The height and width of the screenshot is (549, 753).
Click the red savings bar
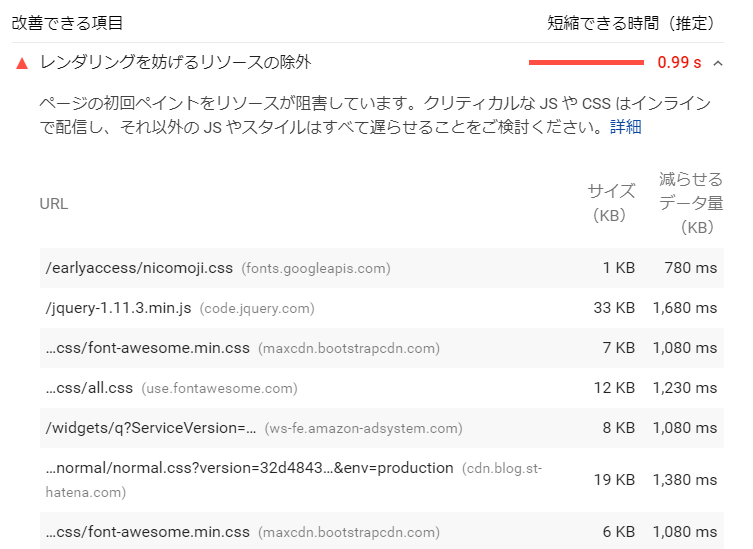click(x=586, y=62)
